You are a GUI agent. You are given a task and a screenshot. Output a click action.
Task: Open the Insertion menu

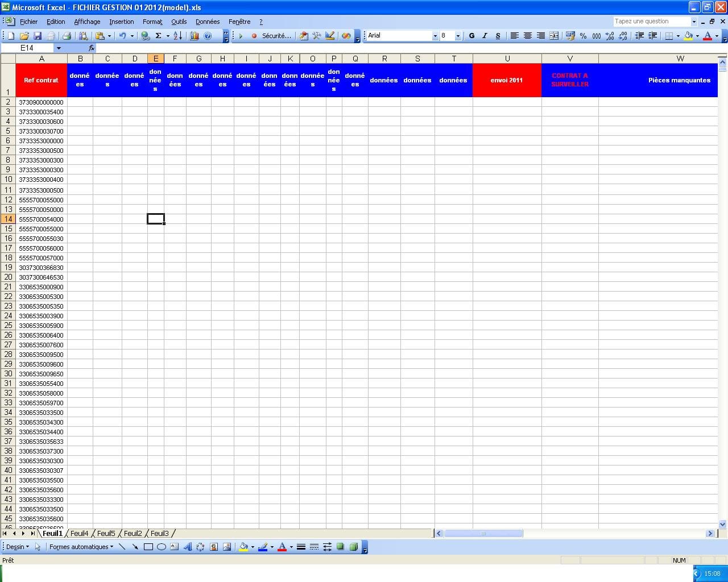122,22
